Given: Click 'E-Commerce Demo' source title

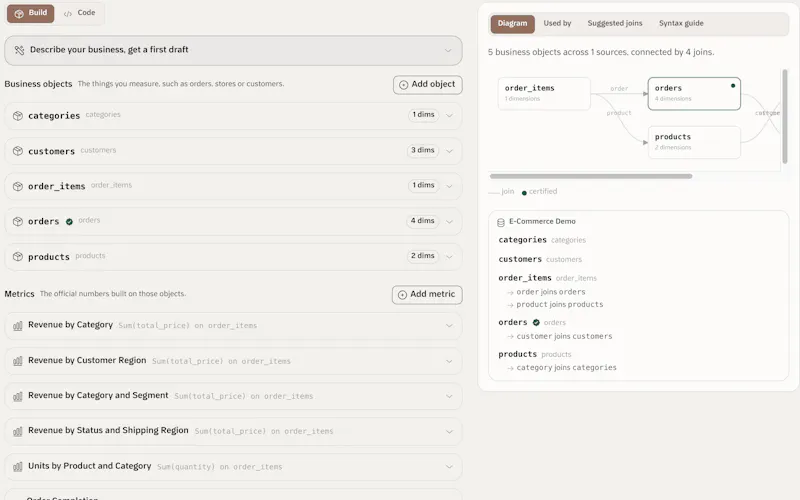Looking at the screenshot, I should tap(542, 221).
